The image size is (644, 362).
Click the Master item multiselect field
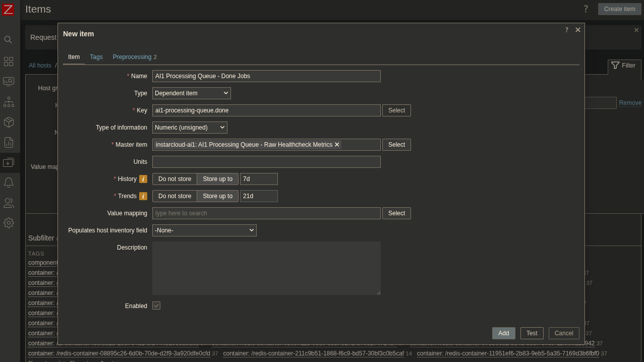tap(266, 145)
